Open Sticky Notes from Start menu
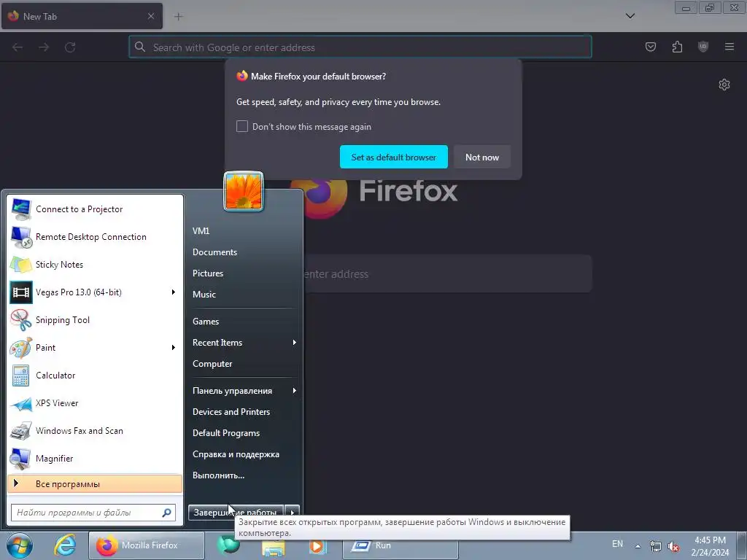747x560 pixels. (x=95, y=265)
